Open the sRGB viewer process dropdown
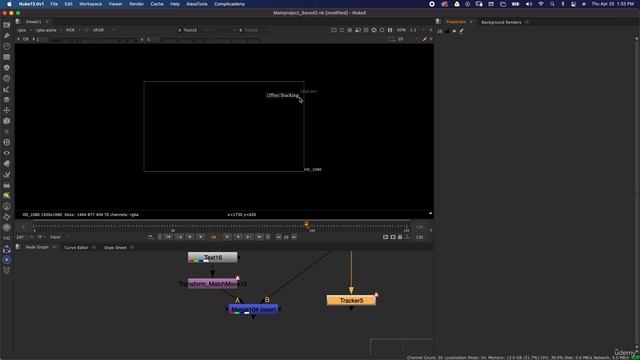The image size is (640, 360). [x=103, y=30]
